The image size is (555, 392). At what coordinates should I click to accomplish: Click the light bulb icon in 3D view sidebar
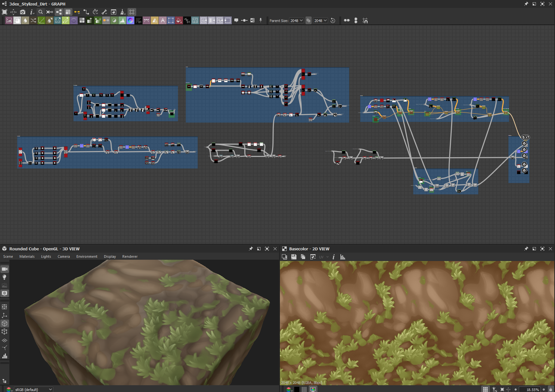coord(4,277)
